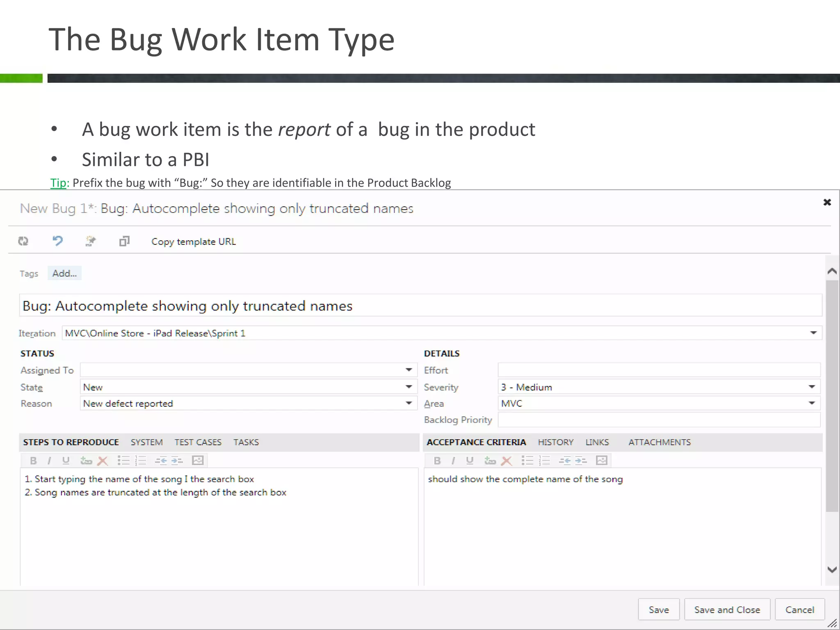Click the blue undo changes icon
This screenshot has height=630, width=840.
coord(57,241)
